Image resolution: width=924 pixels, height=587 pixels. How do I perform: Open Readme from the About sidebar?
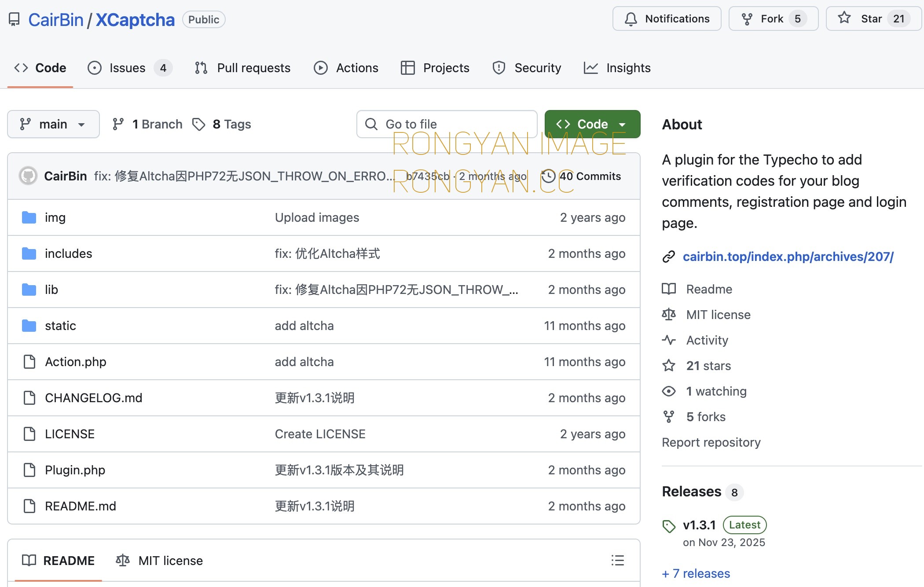(x=709, y=289)
